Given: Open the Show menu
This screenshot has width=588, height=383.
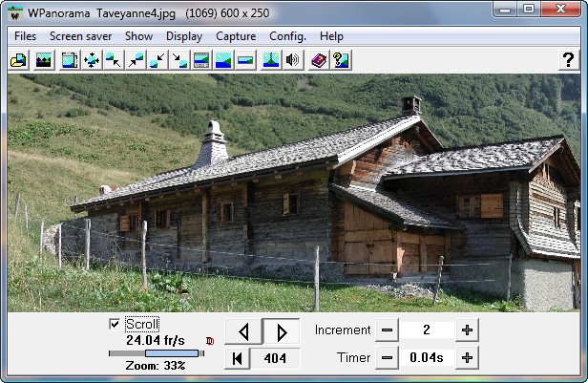Looking at the screenshot, I should (x=138, y=36).
